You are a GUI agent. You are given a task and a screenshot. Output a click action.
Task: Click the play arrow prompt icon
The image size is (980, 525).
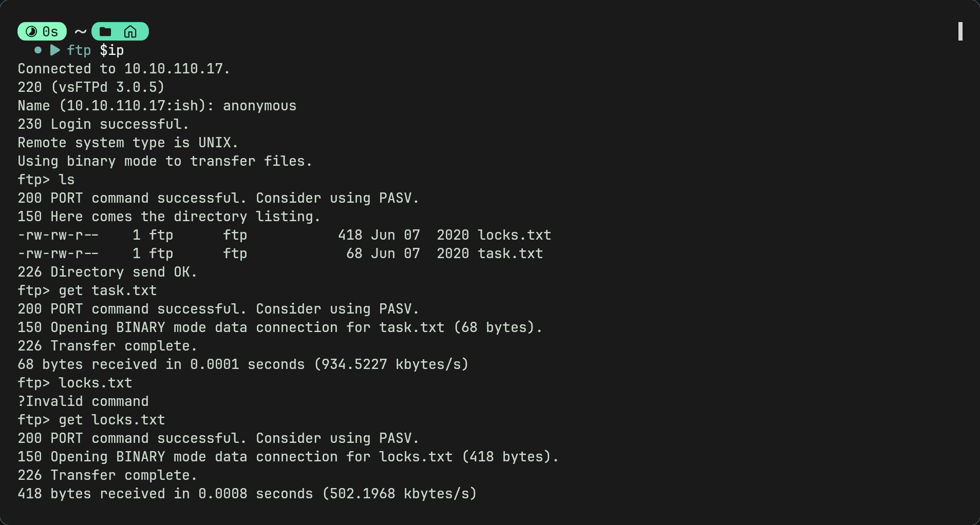(x=55, y=50)
